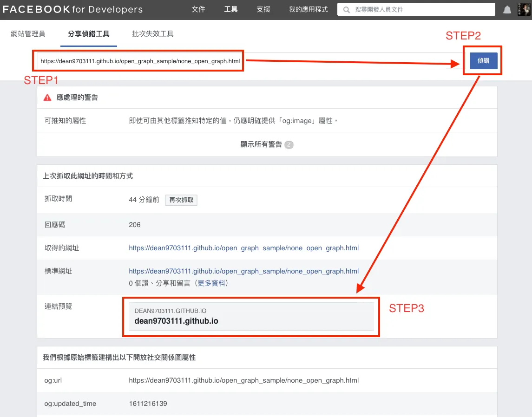Click the 應處理的警告 heading
Image resolution: width=532 pixels, height=417 pixels.
click(77, 98)
